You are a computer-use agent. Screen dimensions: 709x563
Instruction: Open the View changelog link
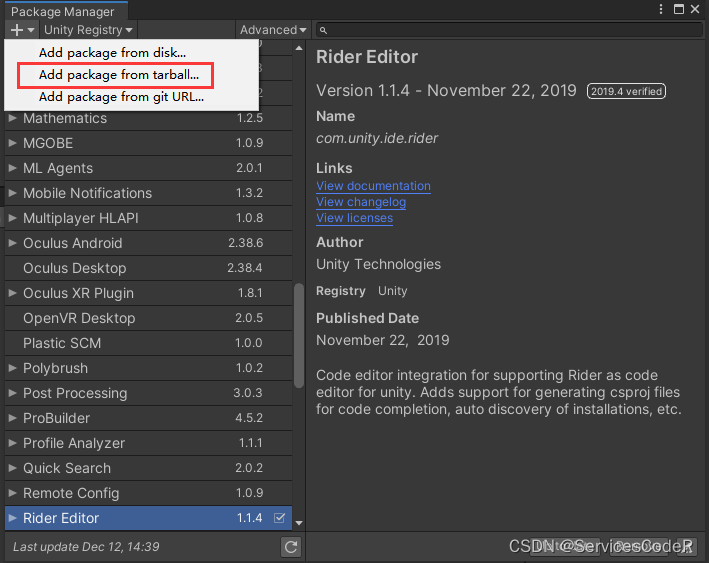(361, 202)
